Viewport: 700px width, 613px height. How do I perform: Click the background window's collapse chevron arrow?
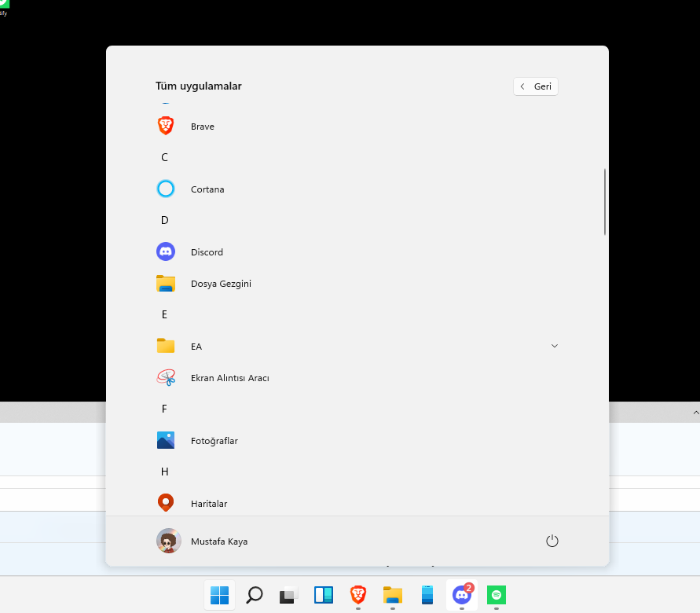pos(695,413)
